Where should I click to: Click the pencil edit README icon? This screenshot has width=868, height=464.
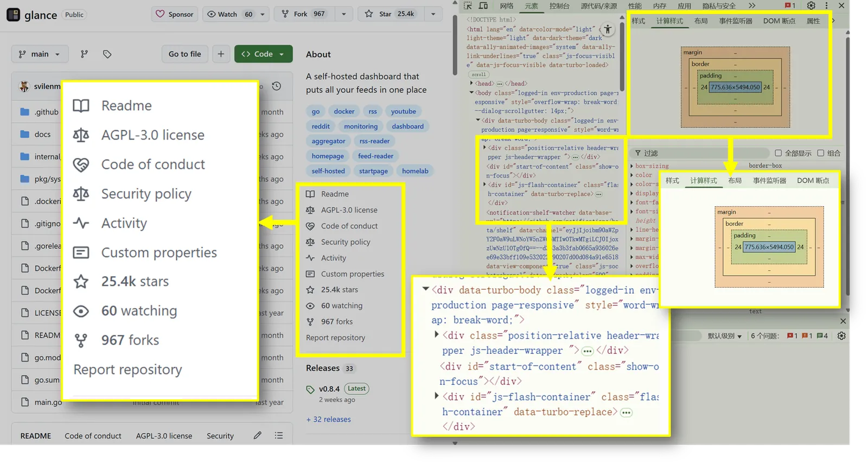pyautogui.click(x=257, y=435)
